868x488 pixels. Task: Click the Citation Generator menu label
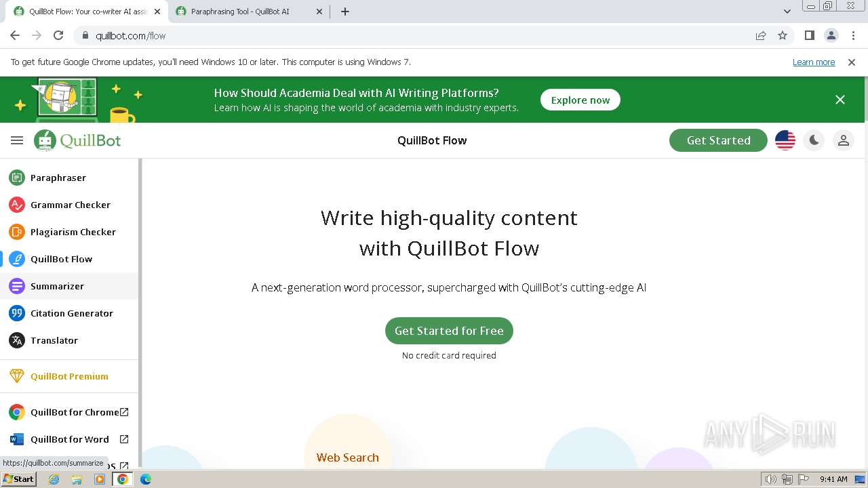coord(72,313)
